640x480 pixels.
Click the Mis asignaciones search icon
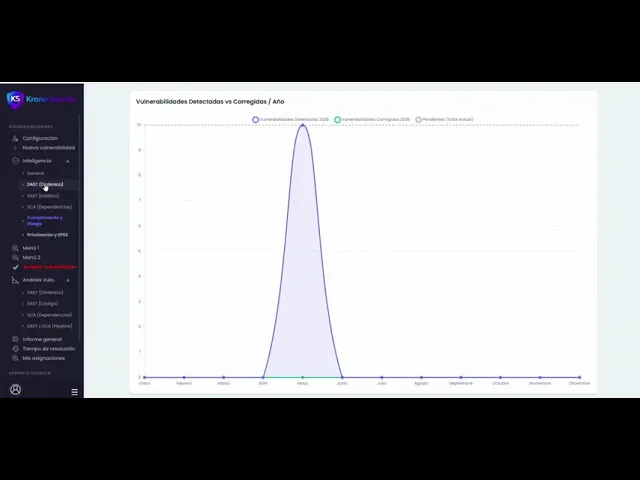15,358
